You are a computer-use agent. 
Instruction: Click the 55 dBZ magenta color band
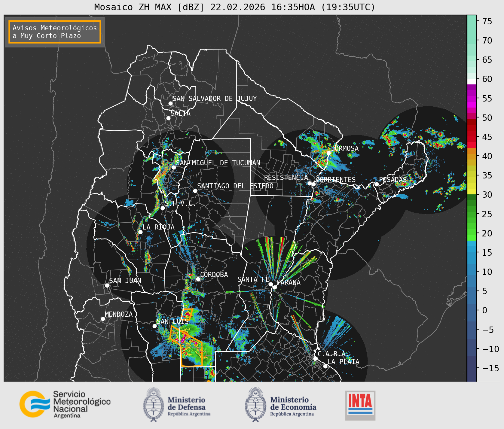(472, 99)
